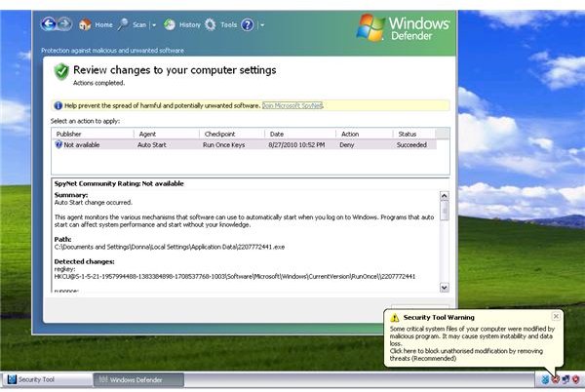Click the info icon in yellow banner
The image size is (585, 392).
click(x=58, y=105)
